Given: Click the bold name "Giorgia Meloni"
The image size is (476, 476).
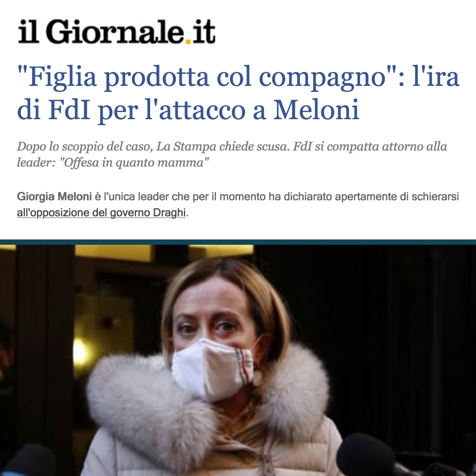Looking at the screenshot, I should [x=54, y=196].
